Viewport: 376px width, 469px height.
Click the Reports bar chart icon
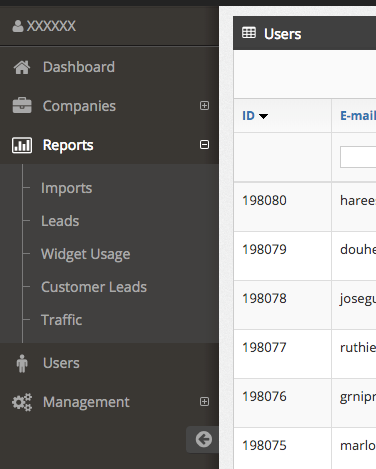coord(22,145)
